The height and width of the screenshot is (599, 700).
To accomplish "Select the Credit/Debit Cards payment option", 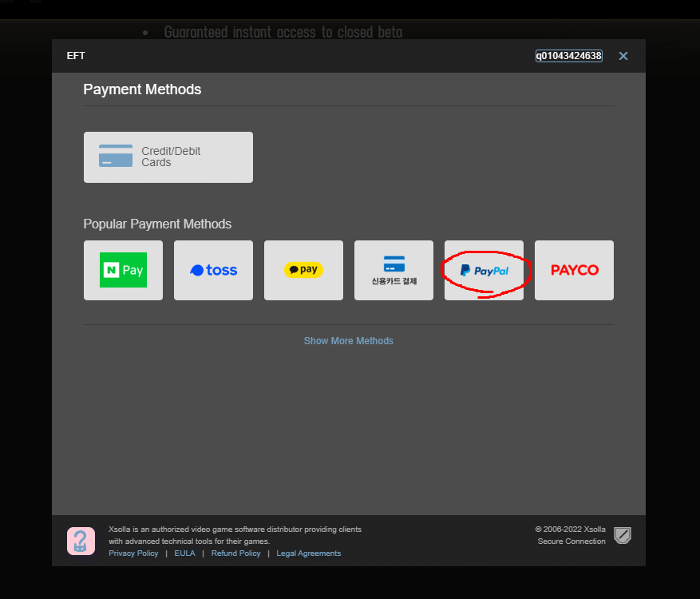I will 168,157.
